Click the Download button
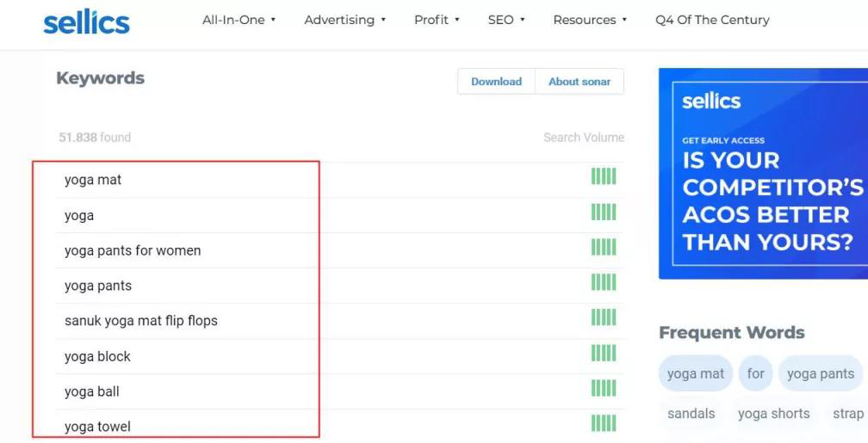The width and height of the screenshot is (868, 443). pos(497,82)
